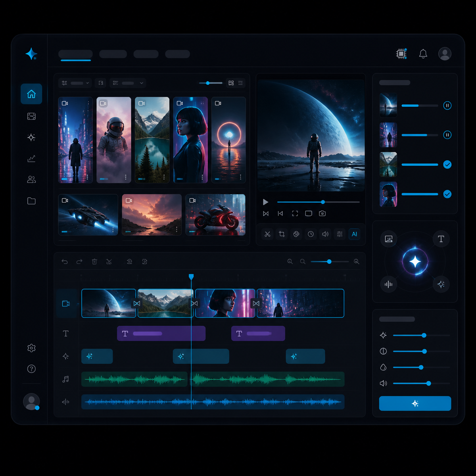This screenshot has height=476, width=476.
Task: Open three-dot menu on sunset thumbnail
Action: pos(177,230)
